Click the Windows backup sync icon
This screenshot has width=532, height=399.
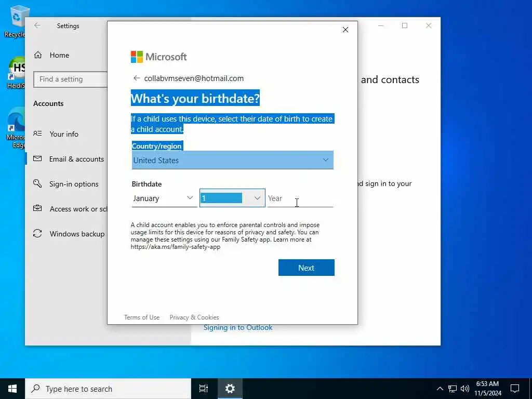click(x=37, y=233)
